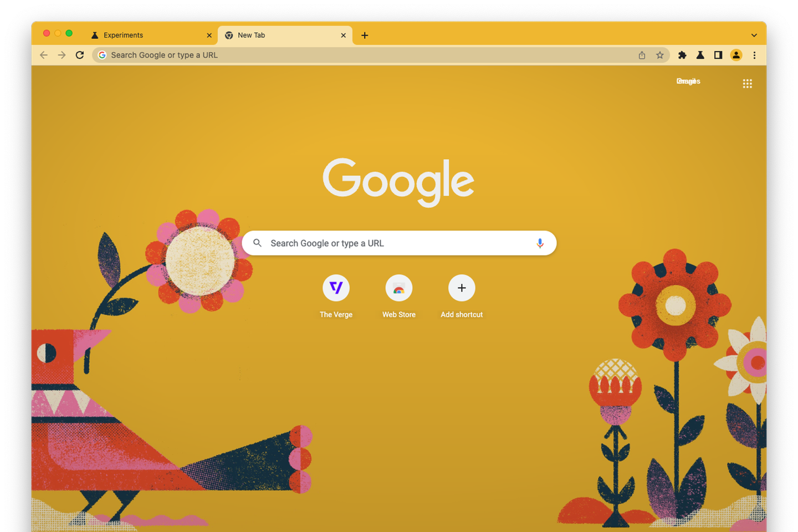Click the Add shortcut button
Image resolution: width=798 pixels, height=532 pixels.
point(462,288)
